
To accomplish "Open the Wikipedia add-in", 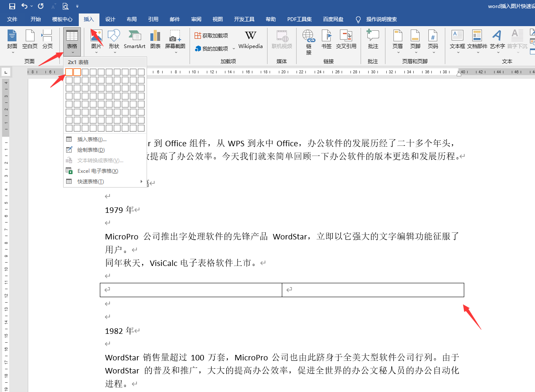I will coord(250,39).
